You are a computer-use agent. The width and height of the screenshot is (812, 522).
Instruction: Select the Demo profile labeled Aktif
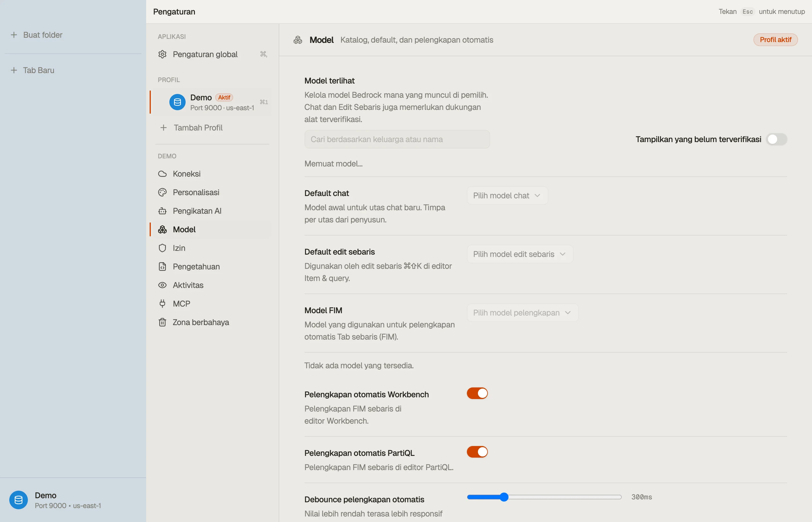(x=213, y=102)
